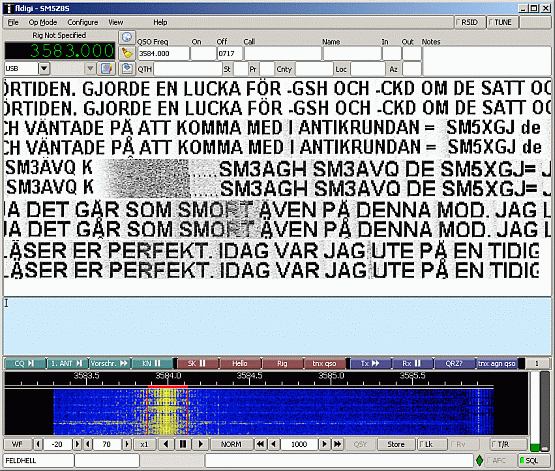Step cursor frequency 1000 backward
The height and width of the screenshot is (471, 555).
[273, 444]
